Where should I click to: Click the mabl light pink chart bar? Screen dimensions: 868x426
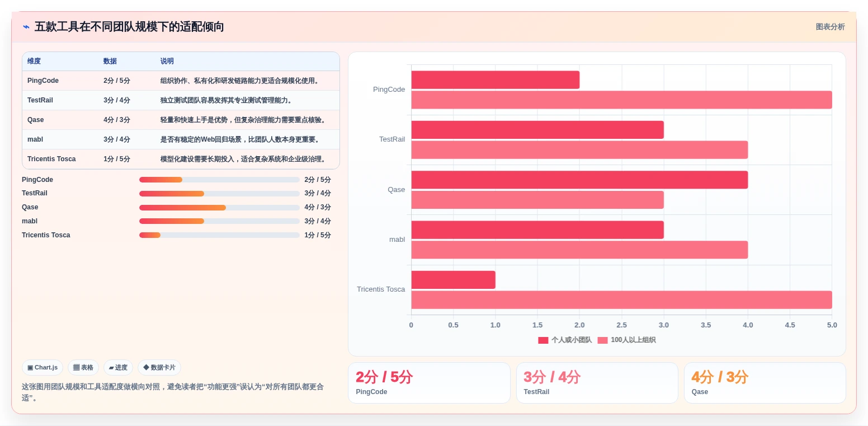(x=579, y=250)
